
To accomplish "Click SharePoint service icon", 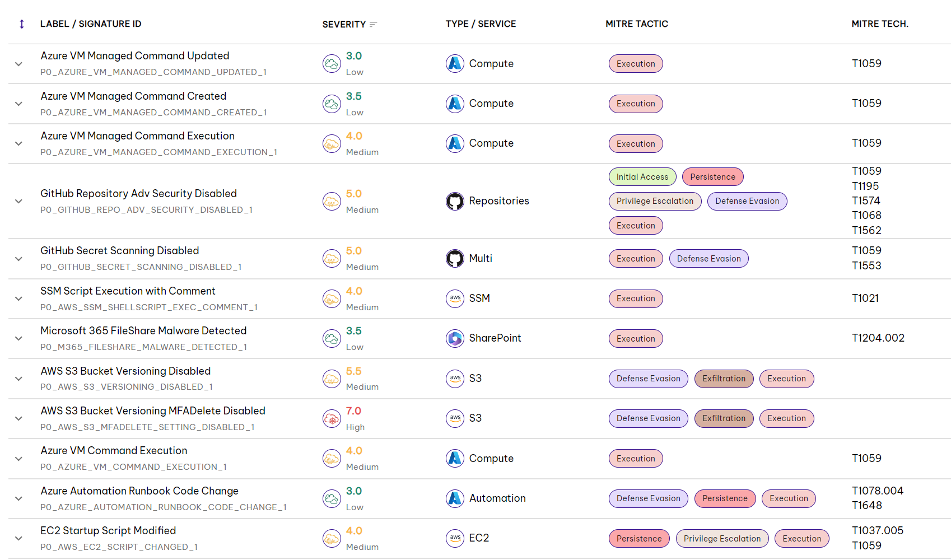I will tap(455, 338).
